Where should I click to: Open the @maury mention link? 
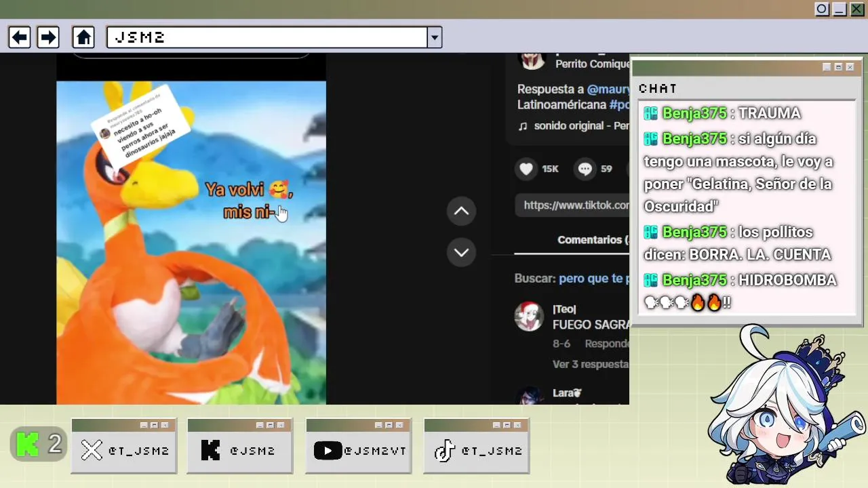click(608, 89)
